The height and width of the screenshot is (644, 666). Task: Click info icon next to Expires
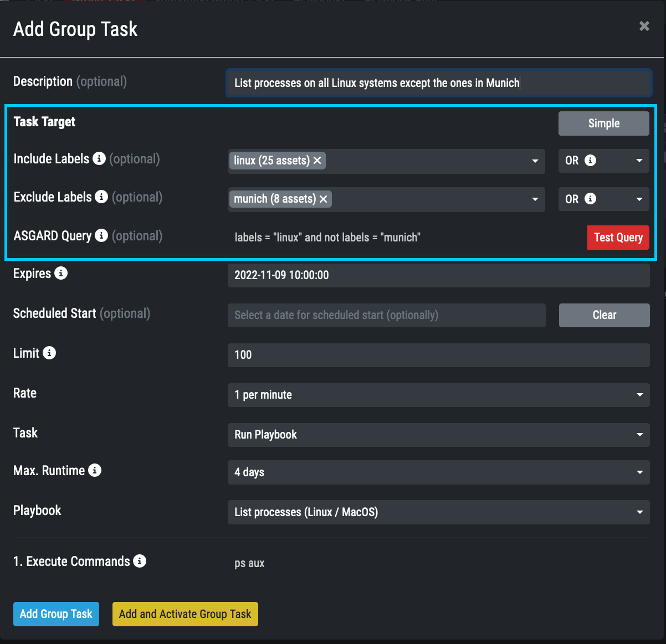[61, 274]
